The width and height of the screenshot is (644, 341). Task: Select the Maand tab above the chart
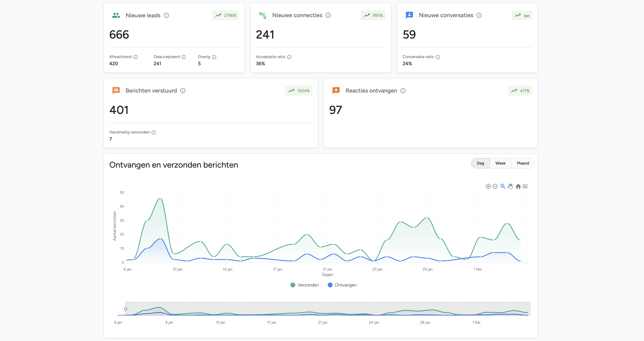click(x=523, y=163)
